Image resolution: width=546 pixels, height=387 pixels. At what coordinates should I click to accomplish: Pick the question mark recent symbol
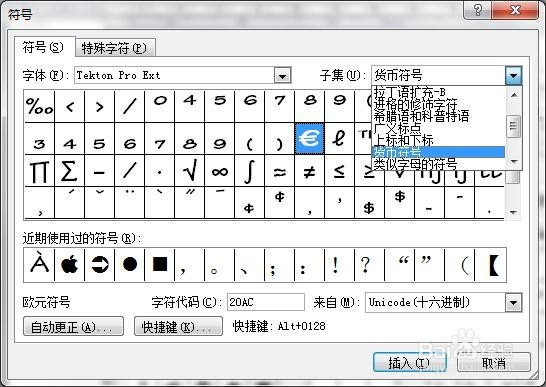coord(369,265)
